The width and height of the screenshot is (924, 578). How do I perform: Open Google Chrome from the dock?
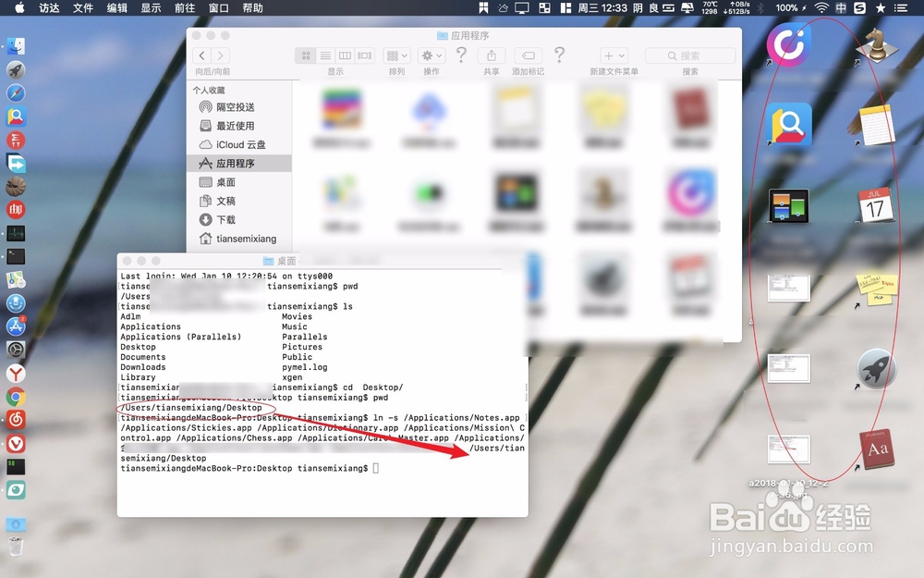pos(14,395)
